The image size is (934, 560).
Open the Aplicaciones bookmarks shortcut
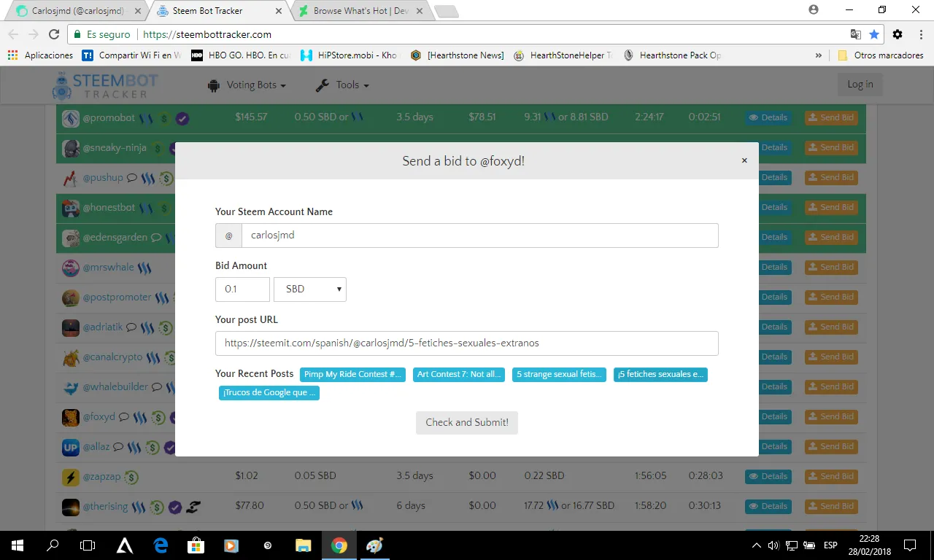tap(41, 55)
